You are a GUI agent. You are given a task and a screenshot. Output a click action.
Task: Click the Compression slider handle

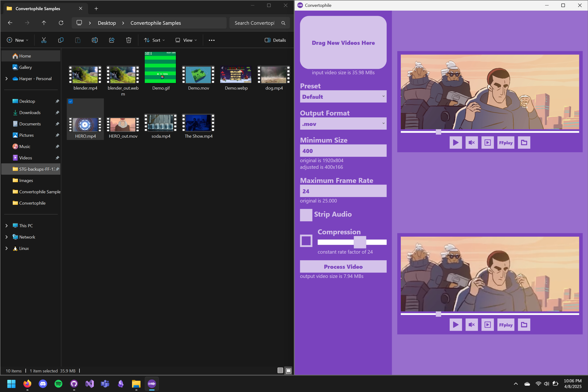[x=360, y=242]
